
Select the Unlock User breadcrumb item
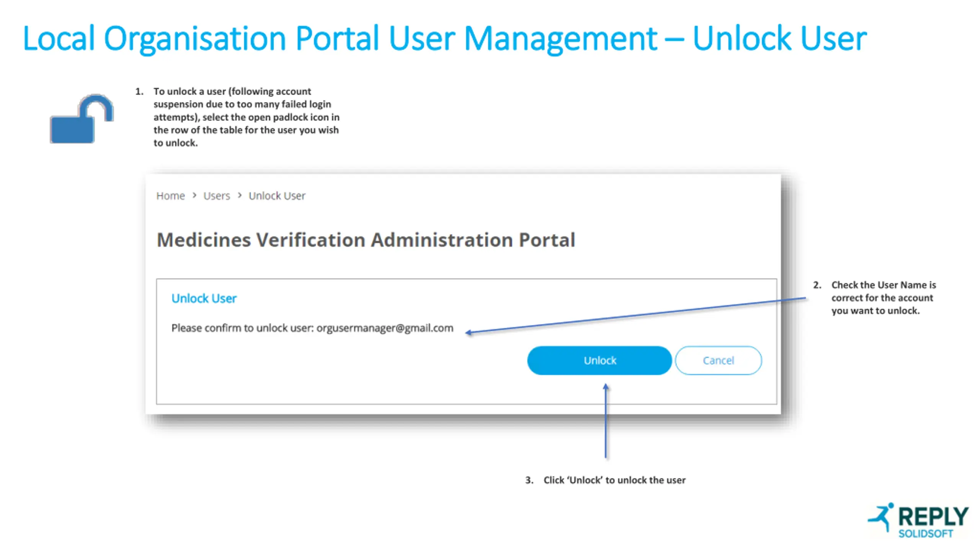[277, 196]
